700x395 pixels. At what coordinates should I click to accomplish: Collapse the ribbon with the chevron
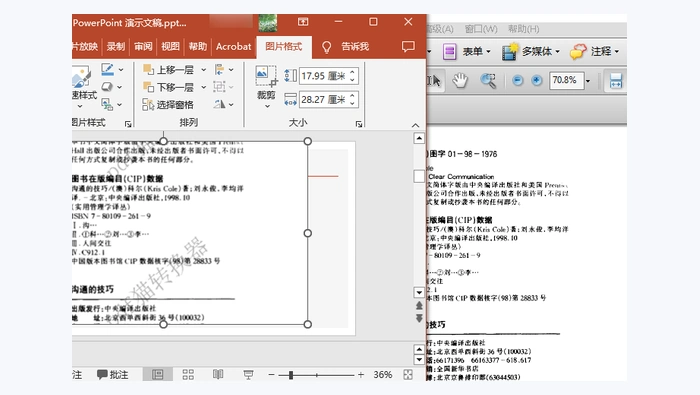tap(415, 125)
